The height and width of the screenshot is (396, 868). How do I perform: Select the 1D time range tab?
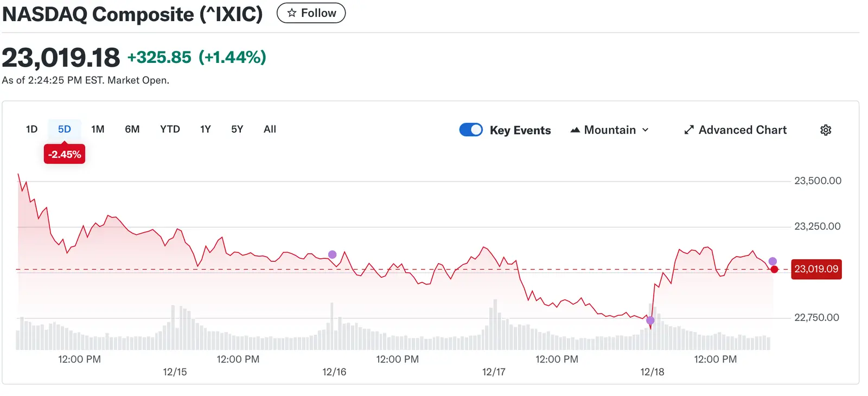click(31, 129)
